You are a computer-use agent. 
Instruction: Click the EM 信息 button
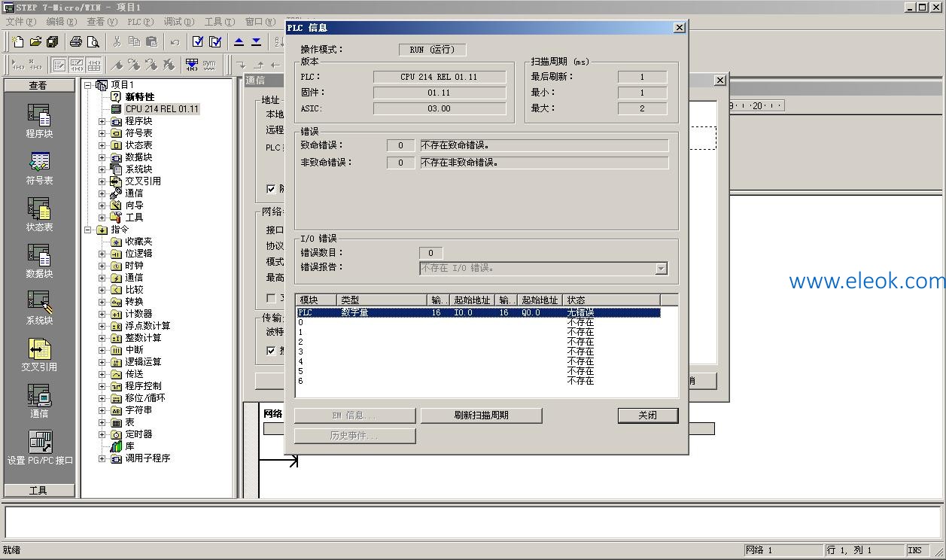click(x=354, y=415)
